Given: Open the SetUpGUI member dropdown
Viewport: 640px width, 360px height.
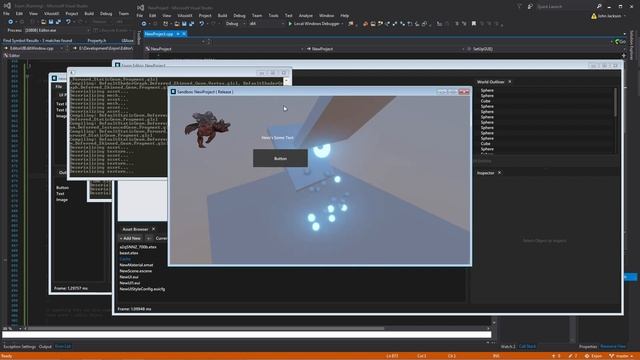Looking at the screenshot, I should click(x=545, y=49).
